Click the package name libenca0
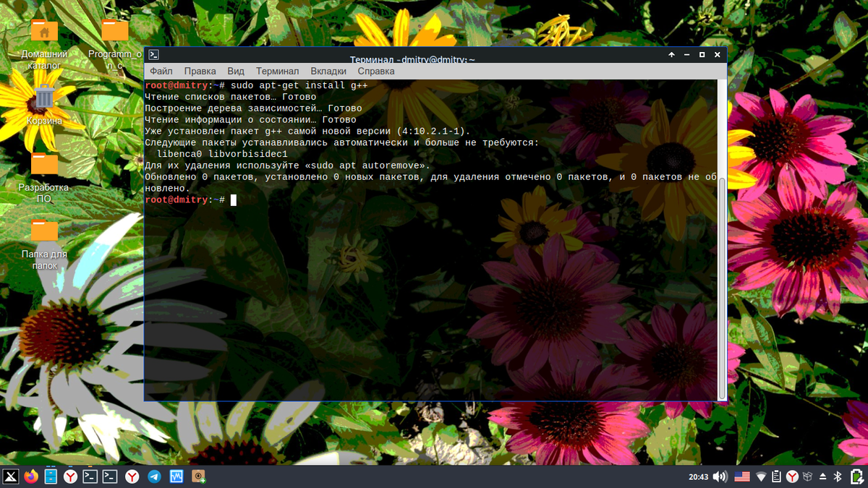Screen dimensions: 868x488 179,155
